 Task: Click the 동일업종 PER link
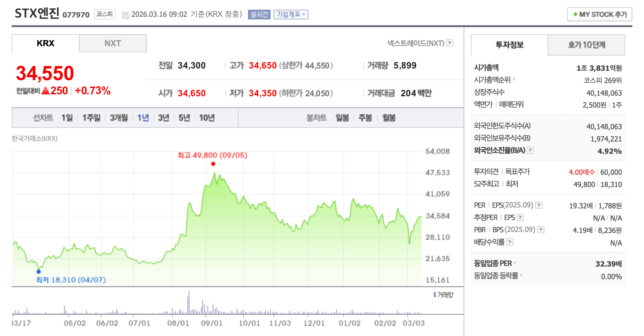click(493, 263)
